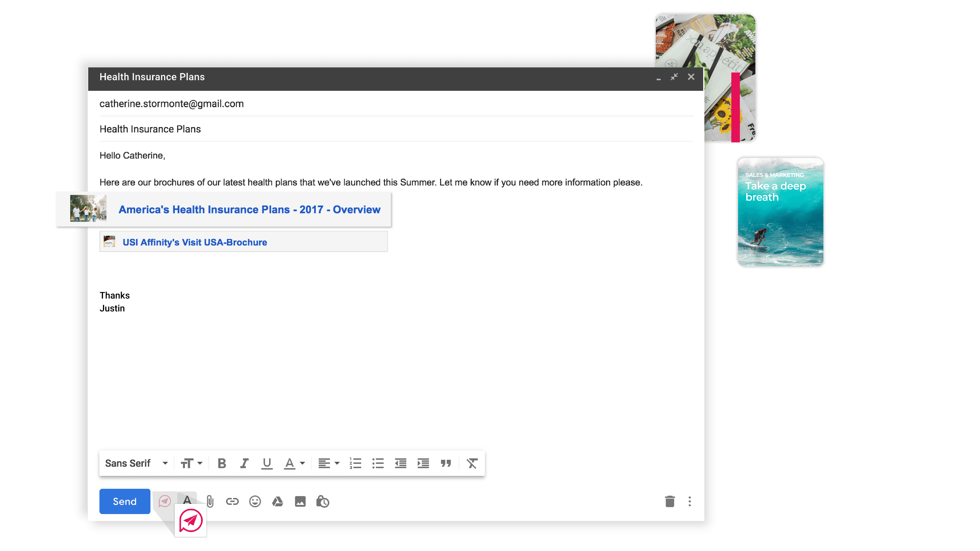Toggle formatting options (A icon)
The width and height of the screenshot is (980, 551).
click(187, 500)
